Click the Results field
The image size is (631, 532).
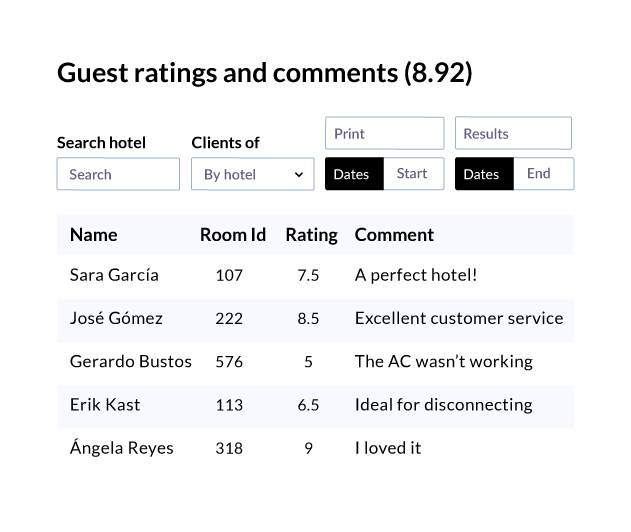[513, 133]
